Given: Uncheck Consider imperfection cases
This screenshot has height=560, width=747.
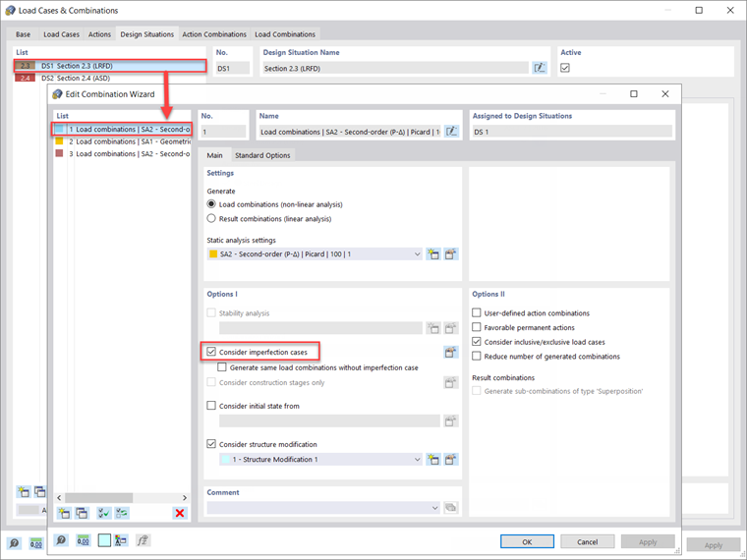Looking at the screenshot, I should 211,352.
